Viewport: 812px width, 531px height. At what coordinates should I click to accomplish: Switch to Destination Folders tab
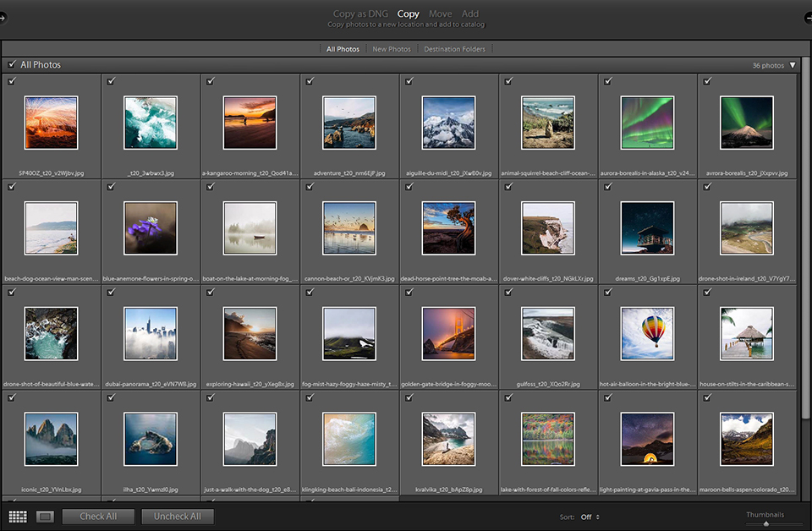point(455,49)
